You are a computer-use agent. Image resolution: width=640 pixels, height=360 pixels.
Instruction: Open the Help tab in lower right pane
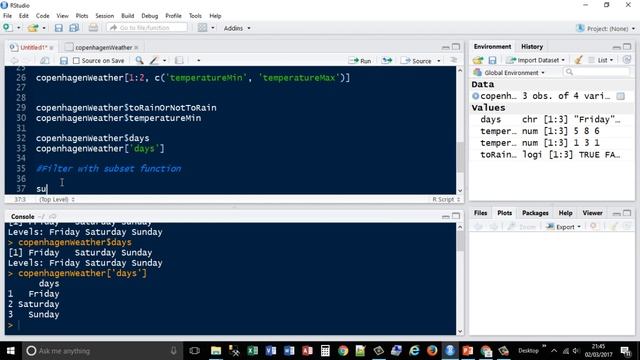[565, 213]
